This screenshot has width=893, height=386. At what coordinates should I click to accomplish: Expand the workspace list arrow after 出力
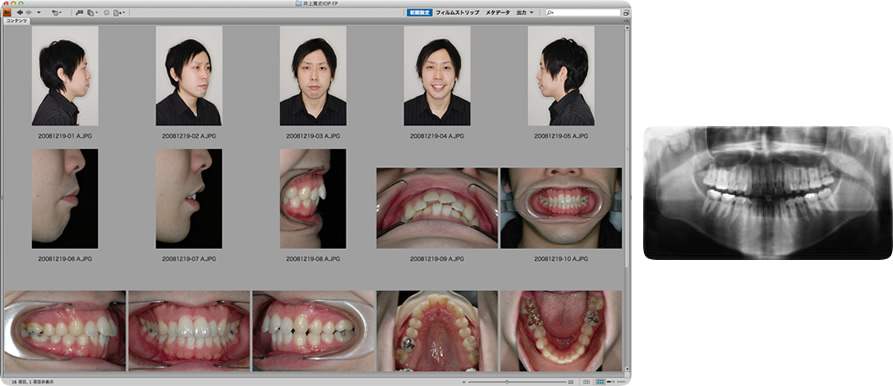click(532, 13)
